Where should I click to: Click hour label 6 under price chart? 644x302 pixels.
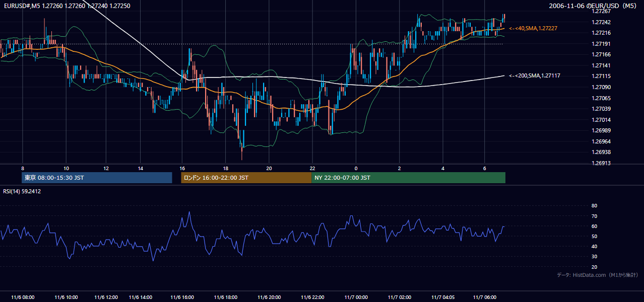[485, 168]
